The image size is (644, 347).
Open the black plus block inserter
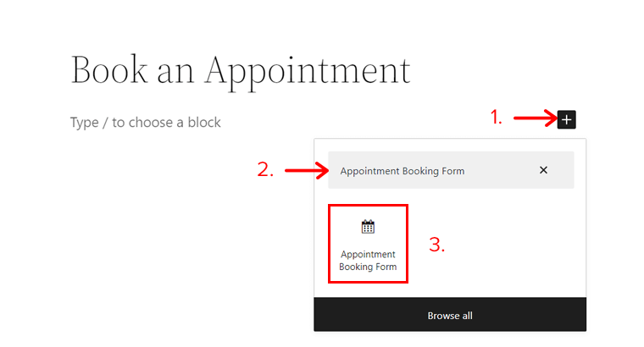[x=566, y=119]
